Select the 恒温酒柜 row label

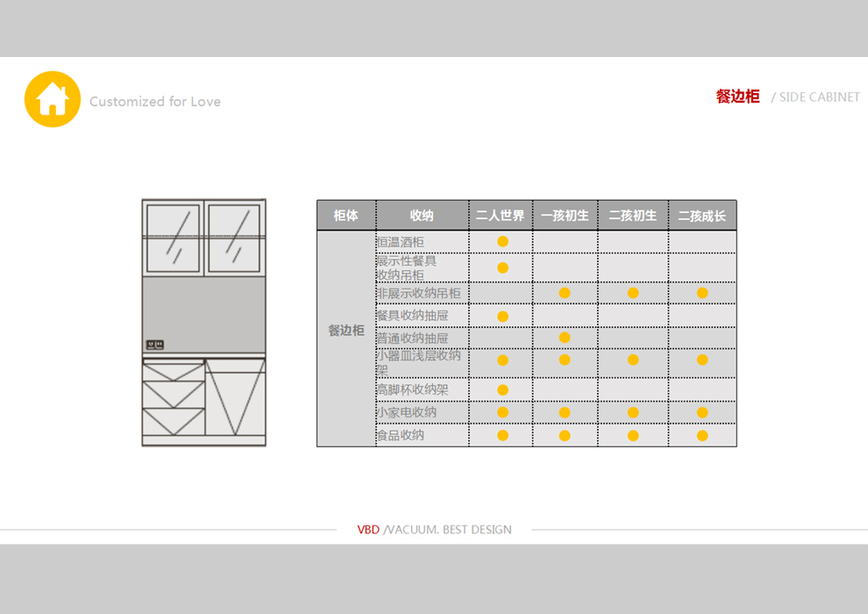[x=400, y=242]
